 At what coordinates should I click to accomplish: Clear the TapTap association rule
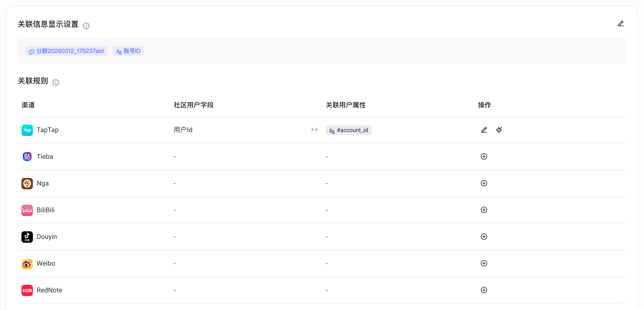499,130
